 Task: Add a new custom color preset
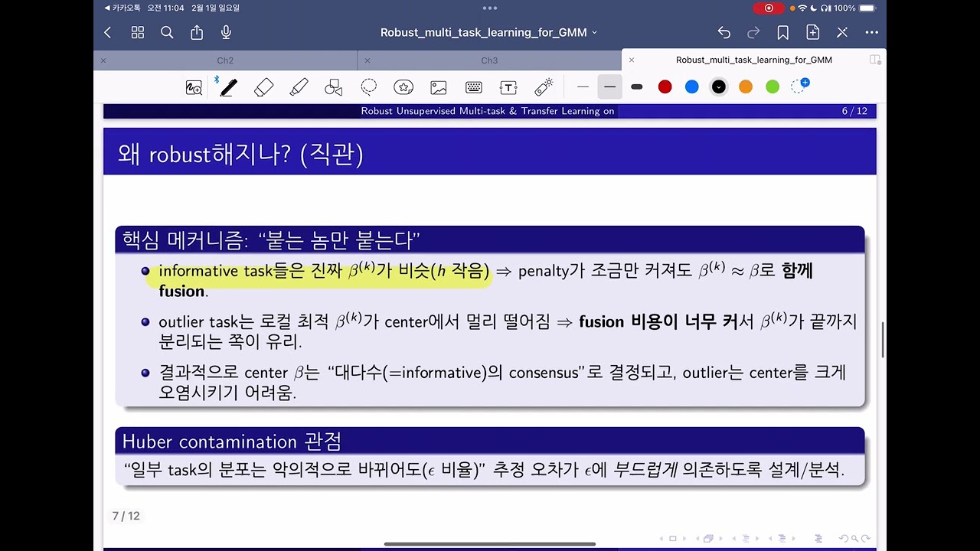click(799, 86)
